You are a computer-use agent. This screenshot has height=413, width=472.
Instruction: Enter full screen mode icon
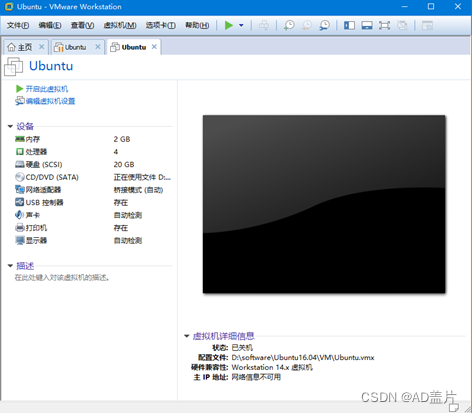pyautogui.click(x=384, y=25)
